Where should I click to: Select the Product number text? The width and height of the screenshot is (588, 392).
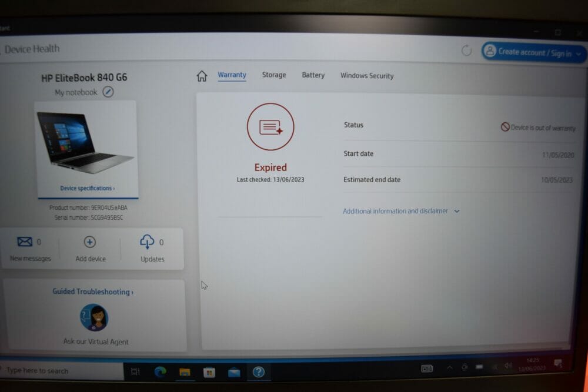(89, 207)
